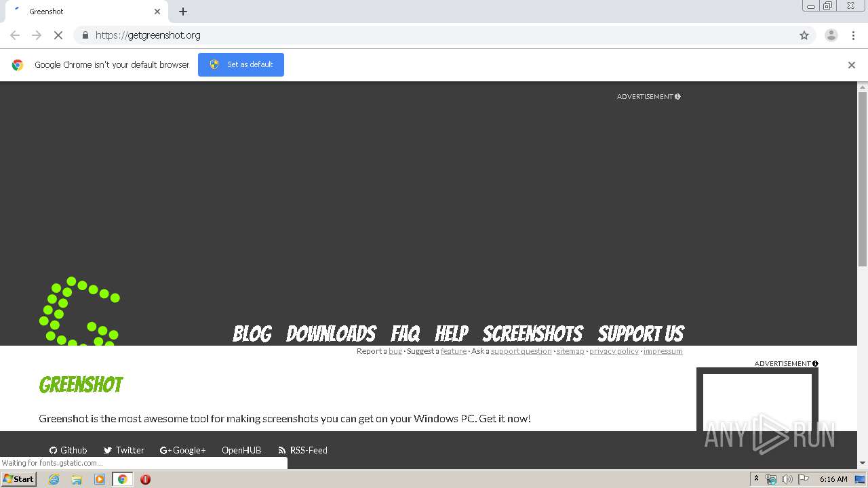Open the Github link
868x488 pixels.
click(68, 450)
